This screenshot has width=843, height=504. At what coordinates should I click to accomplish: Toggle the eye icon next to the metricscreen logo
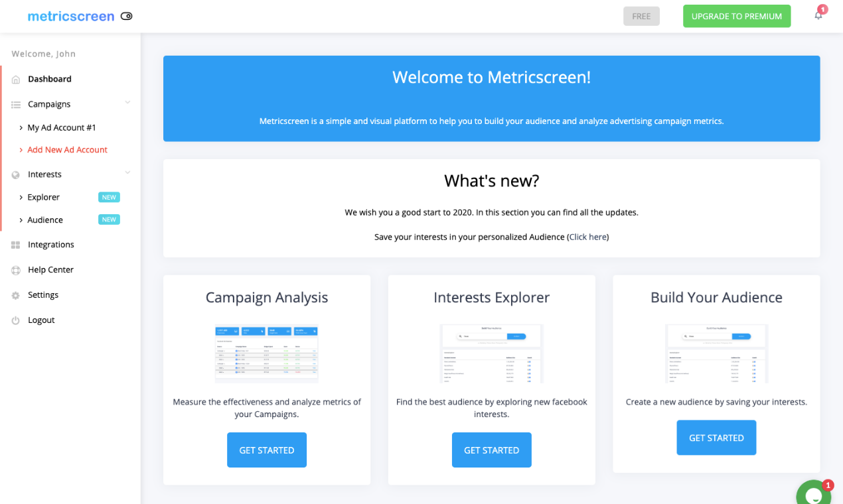[126, 16]
